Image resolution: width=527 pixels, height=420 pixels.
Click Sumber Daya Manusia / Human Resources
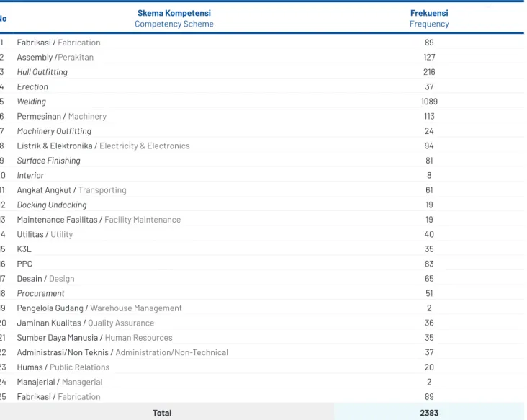pos(94,338)
